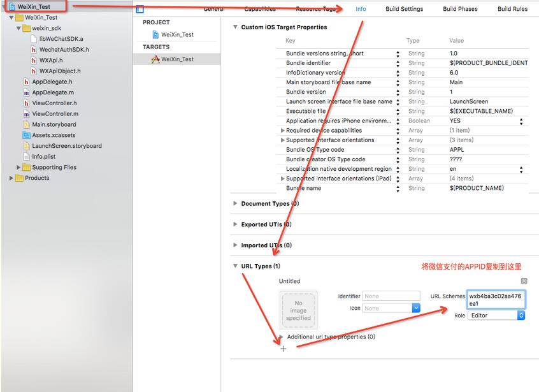Open the Icon combo box dropdown

416,308
